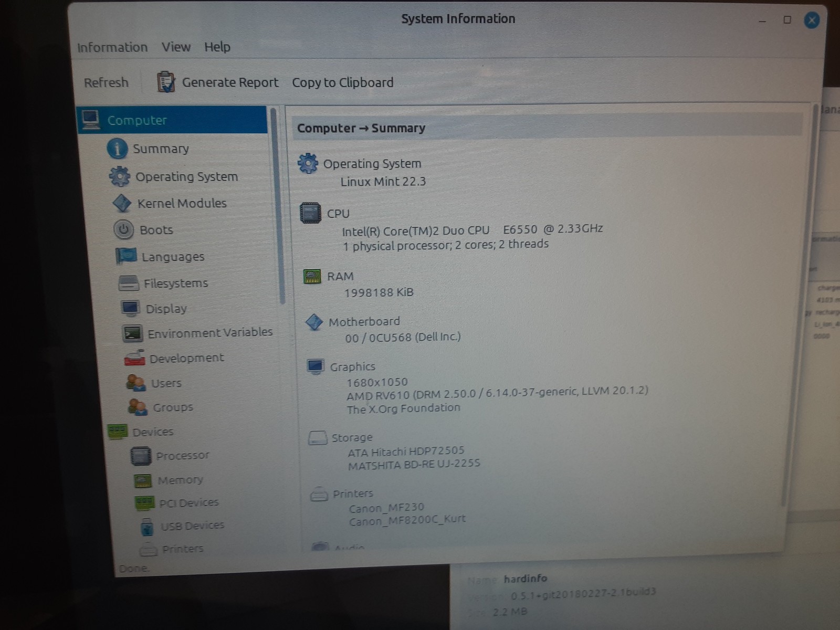This screenshot has height=630, width=840.
Task: Click the Printers icon in summary
Action: 319,493
